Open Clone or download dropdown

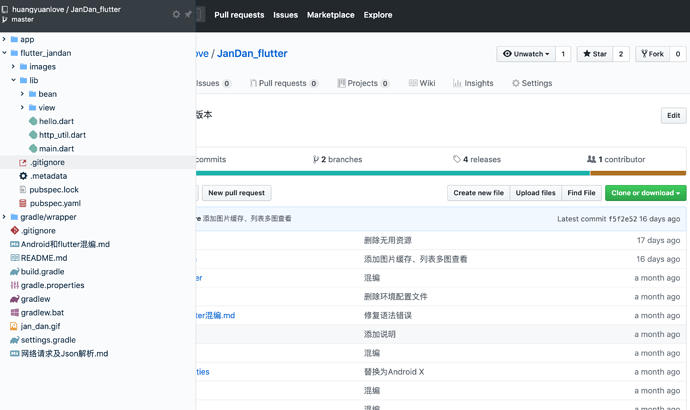(x=646, y=193)
